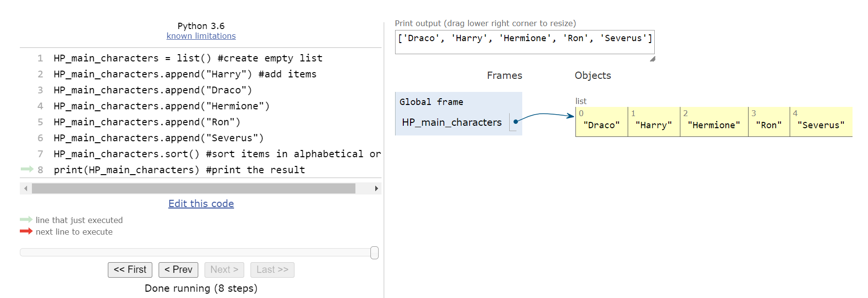Screen dimensions: 868x298
Task: Open the known limitations link
Action: [201, 36]
